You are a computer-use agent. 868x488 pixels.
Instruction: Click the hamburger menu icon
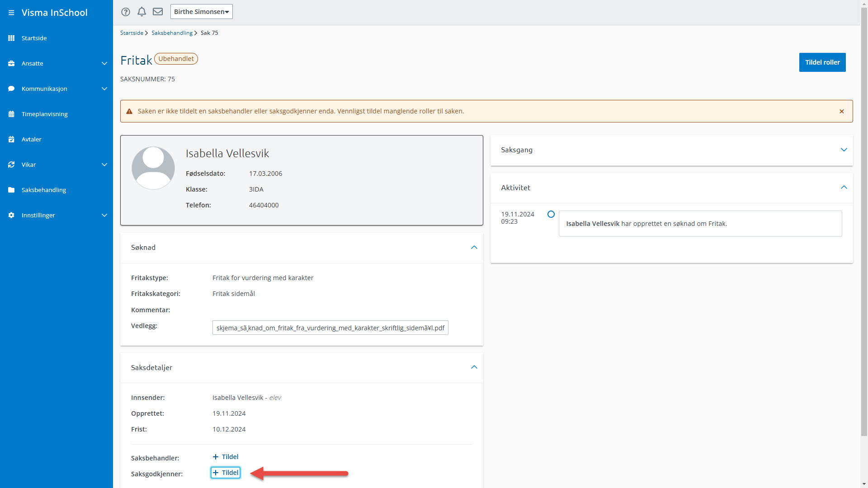(x=11, y=13)
